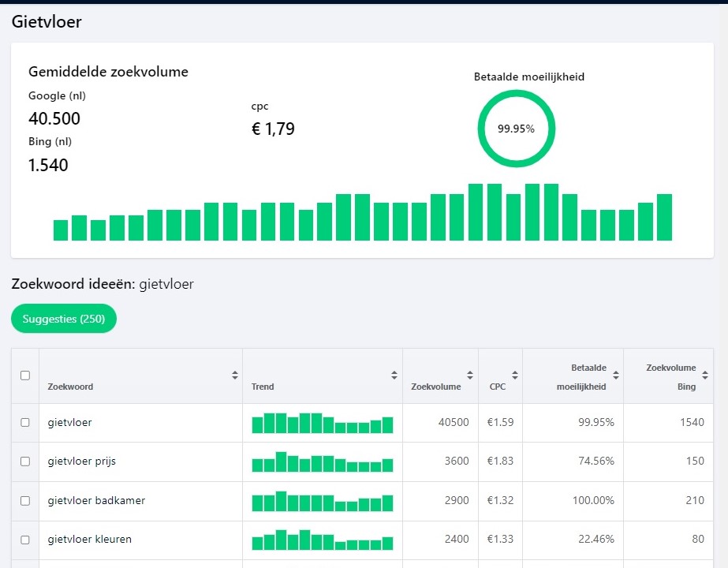Click difficulty value 22.46%

point(596,539)
